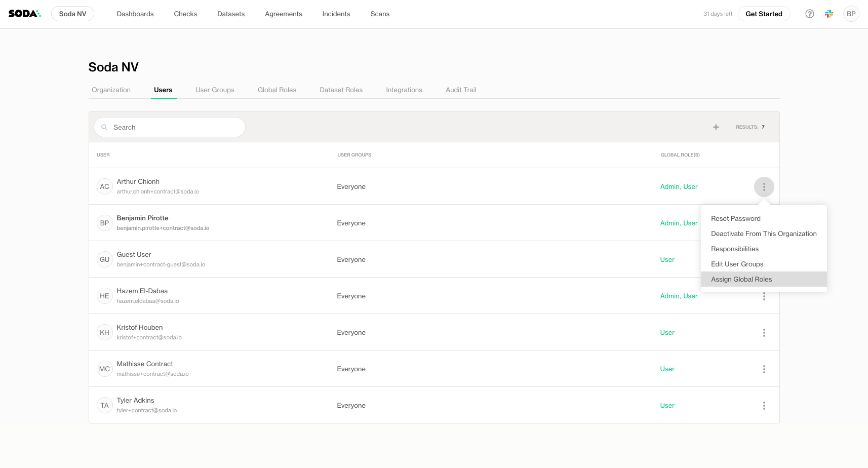
Task: Open actions menu for Kristof Houben
Action: click(764, 333)
